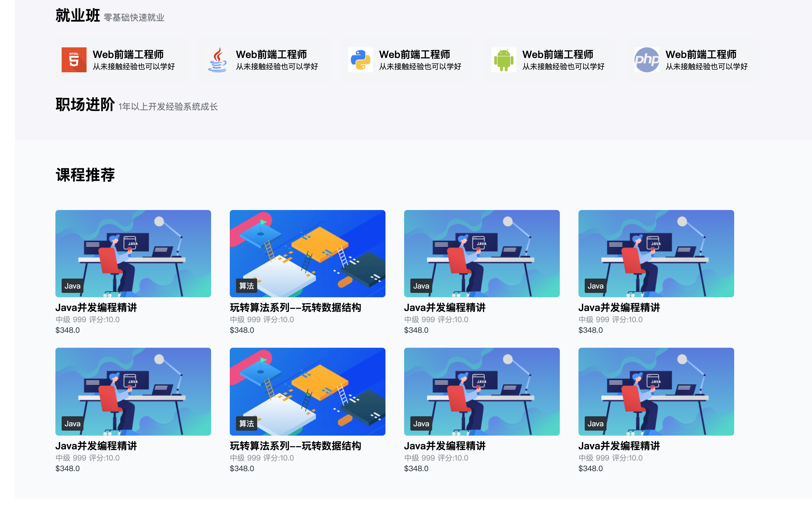The image size is (812, 516).
Task: Click the Java coffee cup icon
Action: (218, 60)
